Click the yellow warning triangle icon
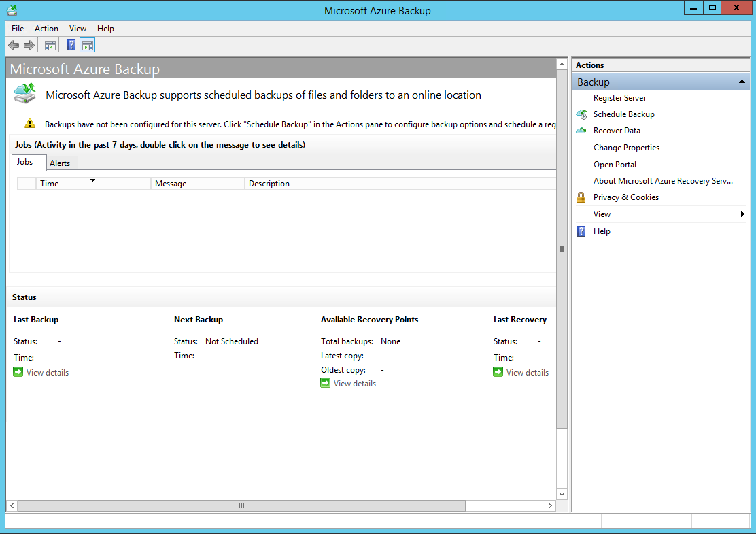756x534 pixels. 30,124
